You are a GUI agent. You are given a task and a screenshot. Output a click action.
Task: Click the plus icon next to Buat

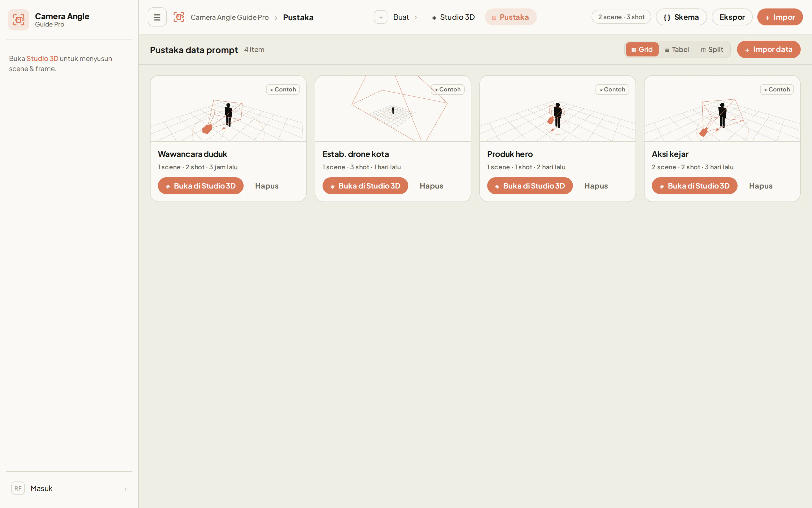coord(381,17)
